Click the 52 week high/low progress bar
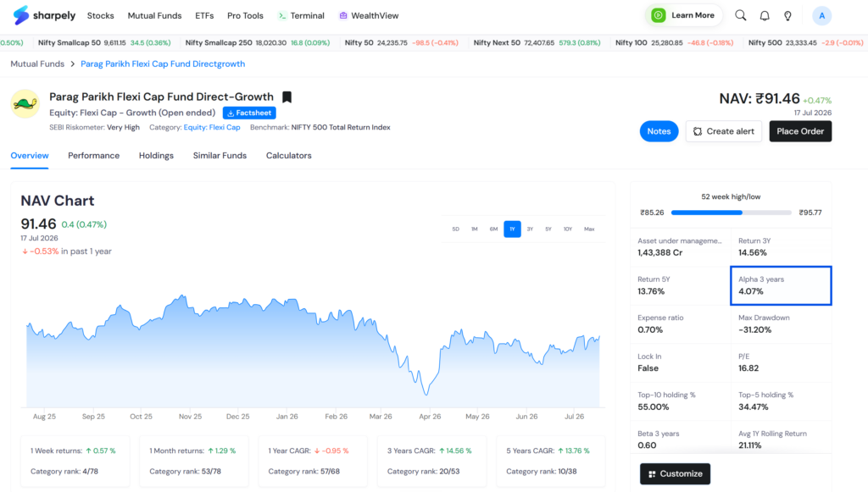Image resolution: width=868 pixels, height=492 pixels. click(x=731, y=213)
